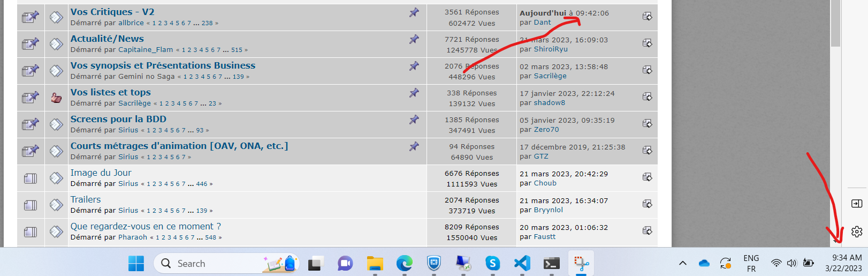The width and height of the screenshot is (868, 276).
Task: Open Skype from the taskbar
Action: [493, 263]
